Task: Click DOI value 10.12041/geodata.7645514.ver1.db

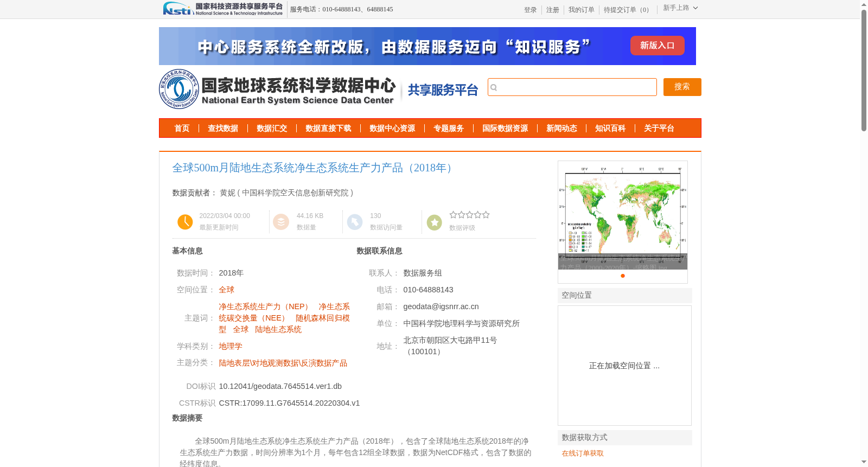Action: (x=280, y=386)
